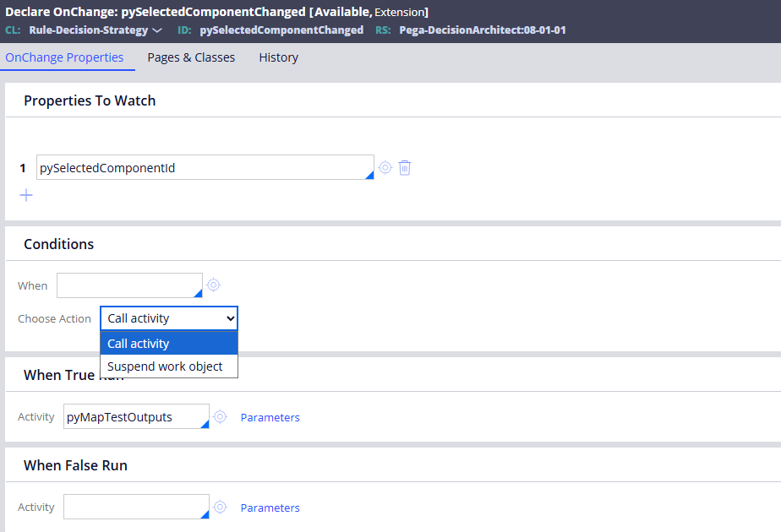Image resolution: width=781 pixels, height=532 pixels.
Task: Add a new property row with plus icon
Action: point(26,195)
